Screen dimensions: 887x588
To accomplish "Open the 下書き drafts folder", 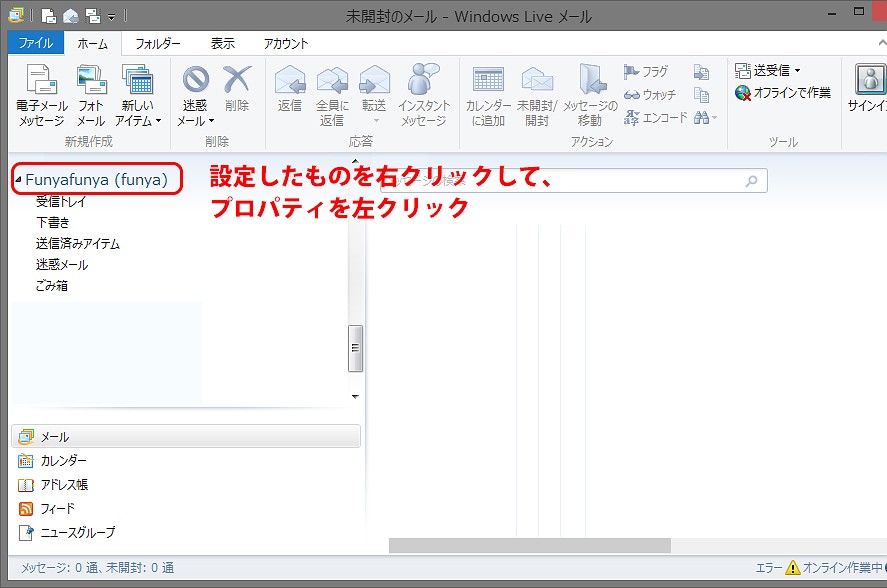I will pyautogui.click(x=53, y=222).
